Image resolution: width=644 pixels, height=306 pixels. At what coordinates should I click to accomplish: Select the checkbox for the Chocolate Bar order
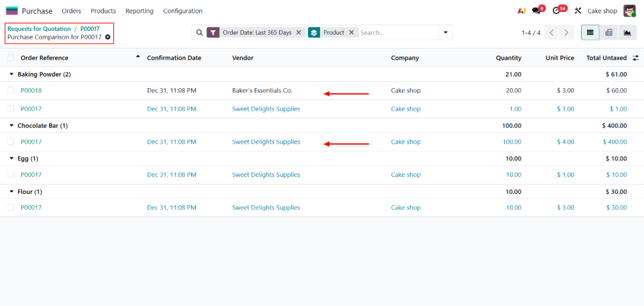click(11, 142)
